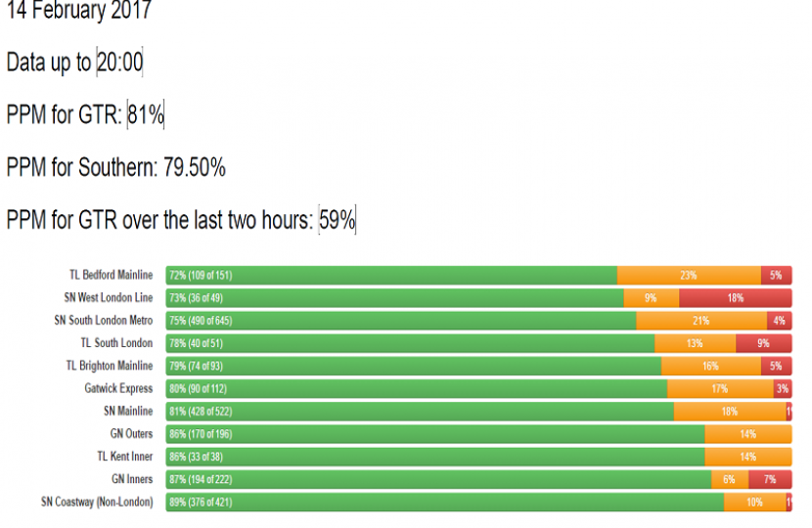
Task: Click the SN South London Metro green bar
Action: pyautogui.click(x=401, y=321)
